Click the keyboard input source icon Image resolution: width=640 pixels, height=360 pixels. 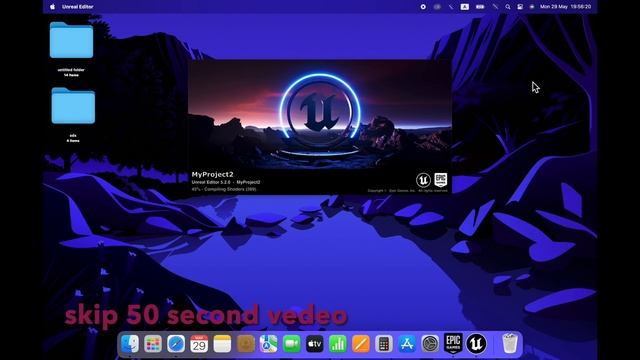[465, 7]
